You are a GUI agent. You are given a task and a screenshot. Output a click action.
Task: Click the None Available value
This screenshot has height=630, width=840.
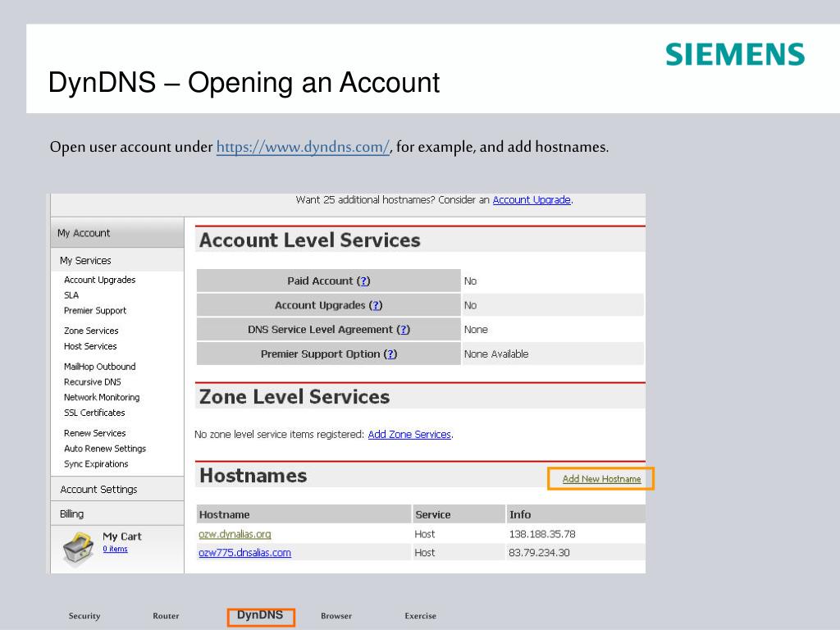(496, 354)
